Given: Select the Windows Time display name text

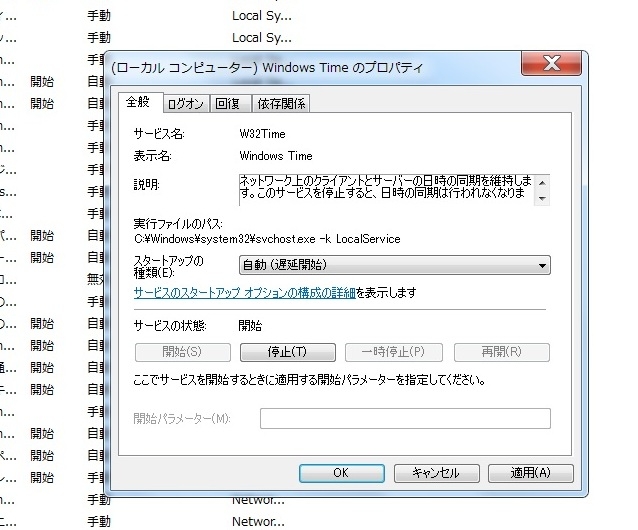Looking at the screenshot, I should pos(276,156).
